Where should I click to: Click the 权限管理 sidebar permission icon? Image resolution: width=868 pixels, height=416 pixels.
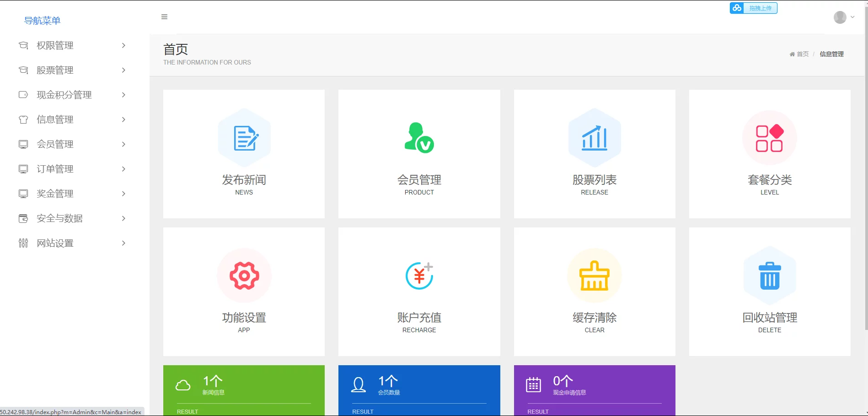tap(23, 45)
